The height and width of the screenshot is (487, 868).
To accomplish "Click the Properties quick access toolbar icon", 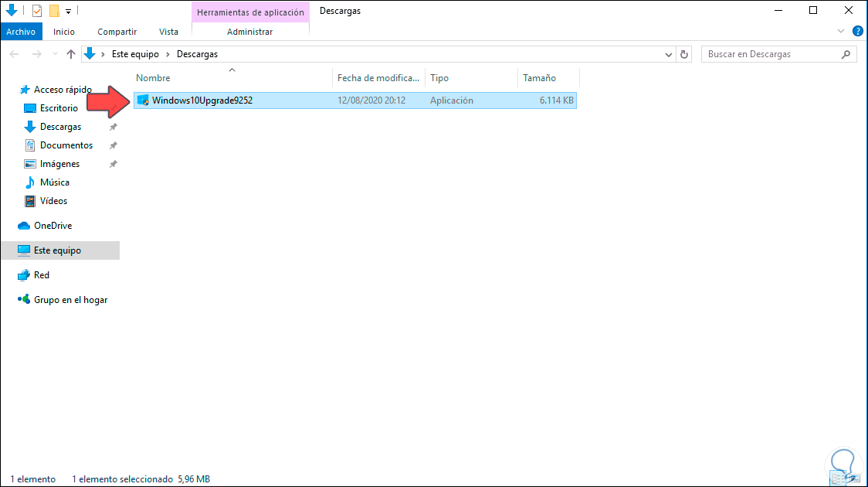I will click(37, 11).
